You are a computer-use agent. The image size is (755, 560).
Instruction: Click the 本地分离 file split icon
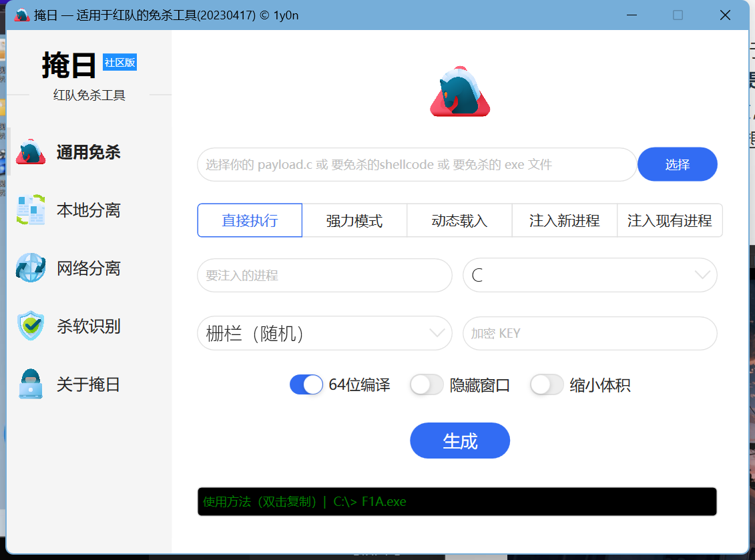tap(31, 210)
